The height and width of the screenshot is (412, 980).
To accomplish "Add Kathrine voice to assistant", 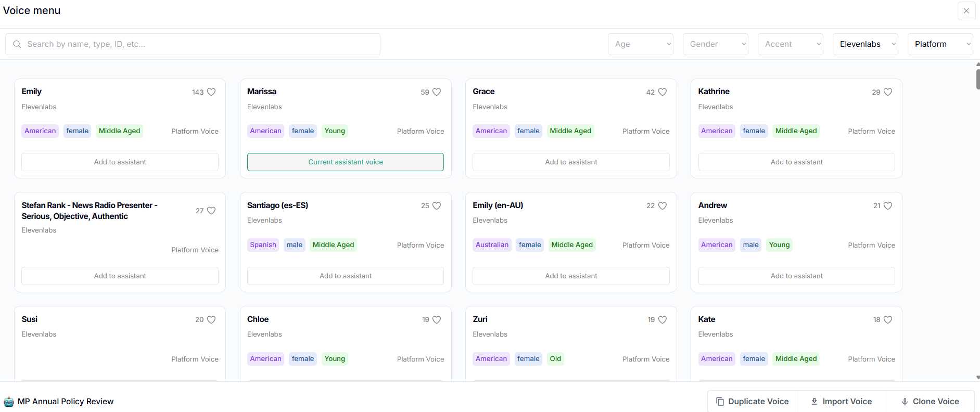I will pyautogui.click(x=797, y=162).
